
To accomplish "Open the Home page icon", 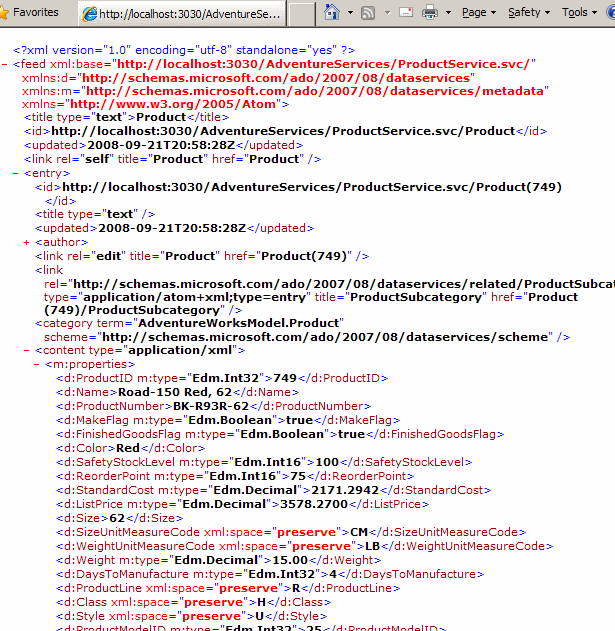I will click(x=332, y=13).
